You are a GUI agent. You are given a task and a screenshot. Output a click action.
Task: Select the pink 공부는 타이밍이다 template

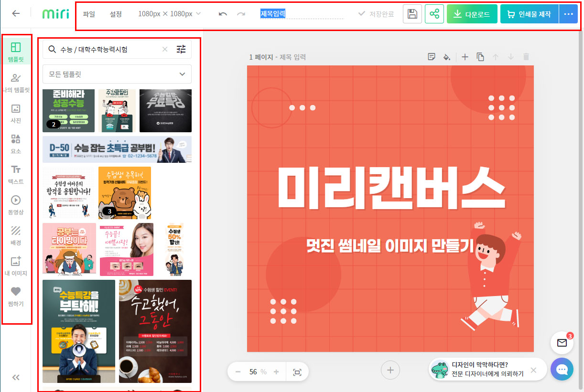pyautogui.click(x=69, y=249)
